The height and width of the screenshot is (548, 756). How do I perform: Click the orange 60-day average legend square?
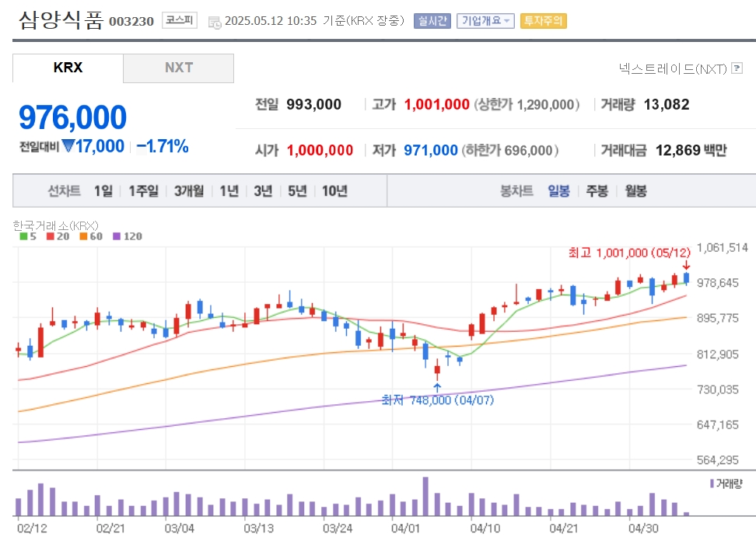tap(83, 236)
